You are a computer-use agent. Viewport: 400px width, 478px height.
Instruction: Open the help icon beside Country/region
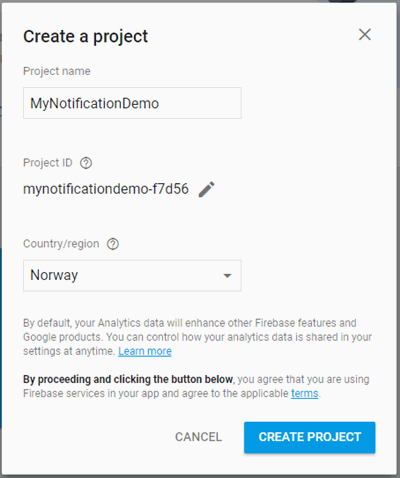pyautogui.click(x=113, y=244)
